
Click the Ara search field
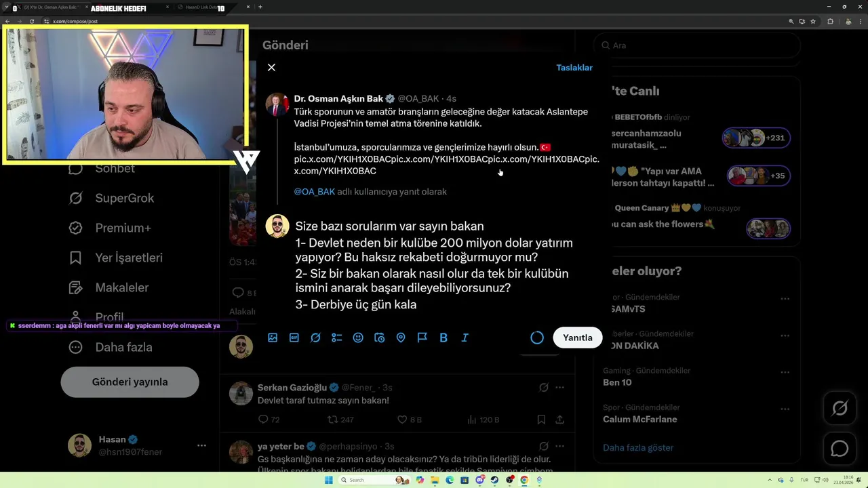697,45
